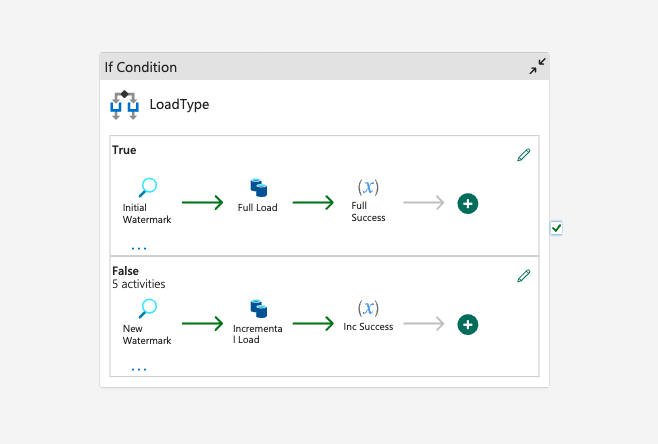Image resolution: width=658 pixels, height=444 pixels.
Task: Click the If Condition header title
Action: coord(141,67)
